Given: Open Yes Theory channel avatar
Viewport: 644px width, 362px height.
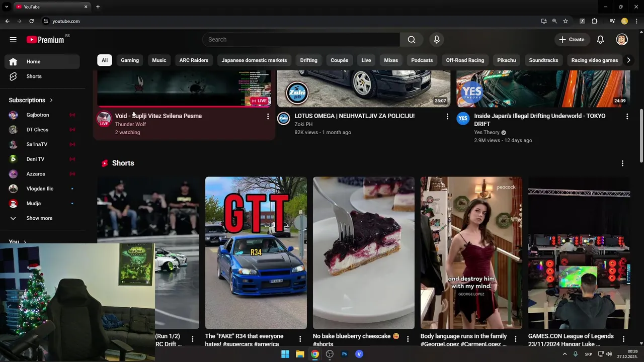Looking at the screenshot, I should [x=463, y=119].
